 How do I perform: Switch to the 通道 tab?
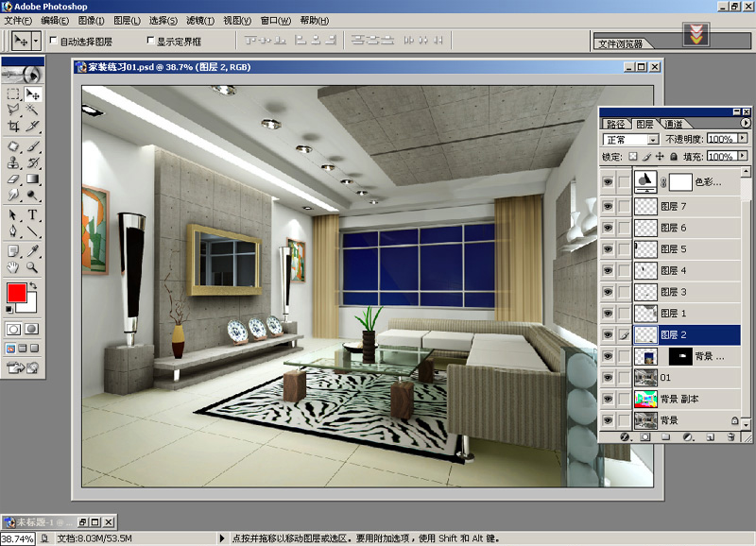tap(674, 124)
